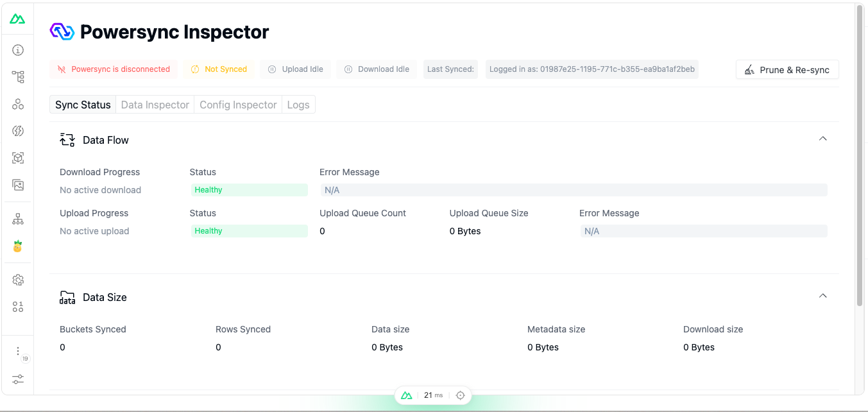Image resolution: width=868 pixels, height=412 pixels.
Task: Open the sliders settings icon at sidebar bottom
Action: pos(18,379)
